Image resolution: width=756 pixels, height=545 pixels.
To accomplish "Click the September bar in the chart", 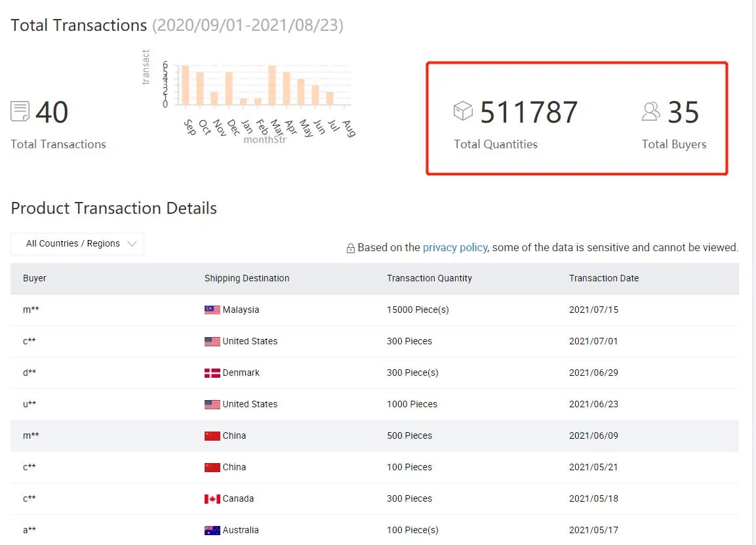I will (186, 85).
